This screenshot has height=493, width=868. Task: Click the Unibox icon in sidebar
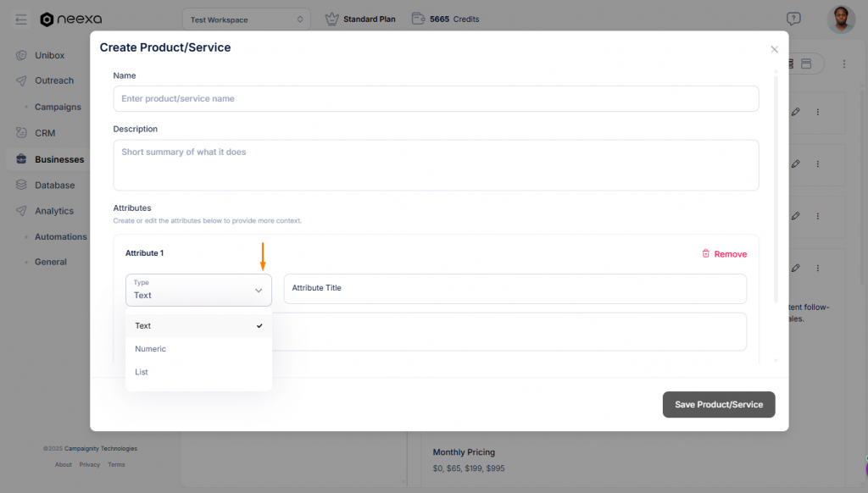coord(21,55)
